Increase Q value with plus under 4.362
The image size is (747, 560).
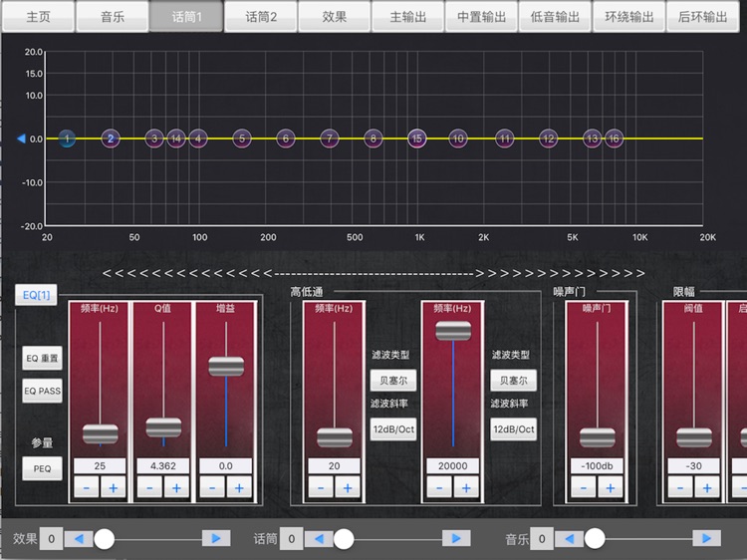pyautogui.click(x=176, y=487)
